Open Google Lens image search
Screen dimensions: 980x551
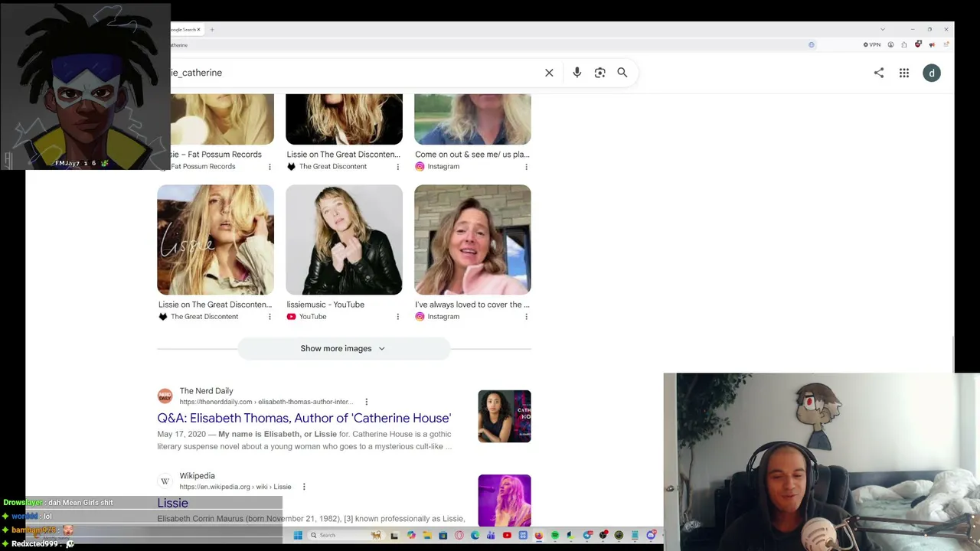[x=600, y=73]
